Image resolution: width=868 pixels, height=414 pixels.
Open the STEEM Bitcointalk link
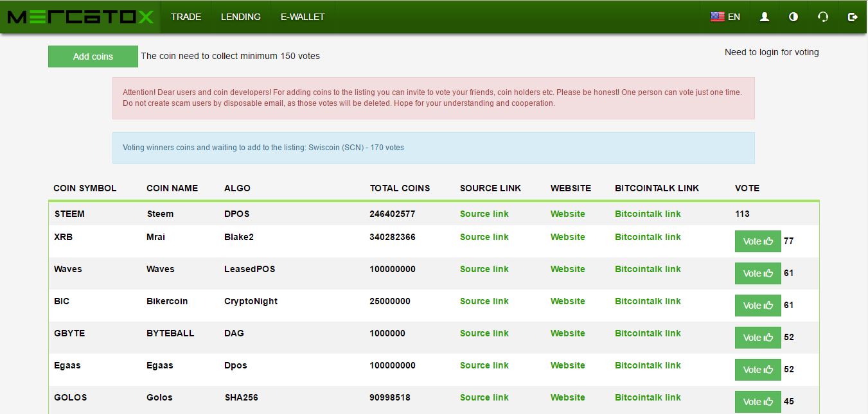click(648, 214)
